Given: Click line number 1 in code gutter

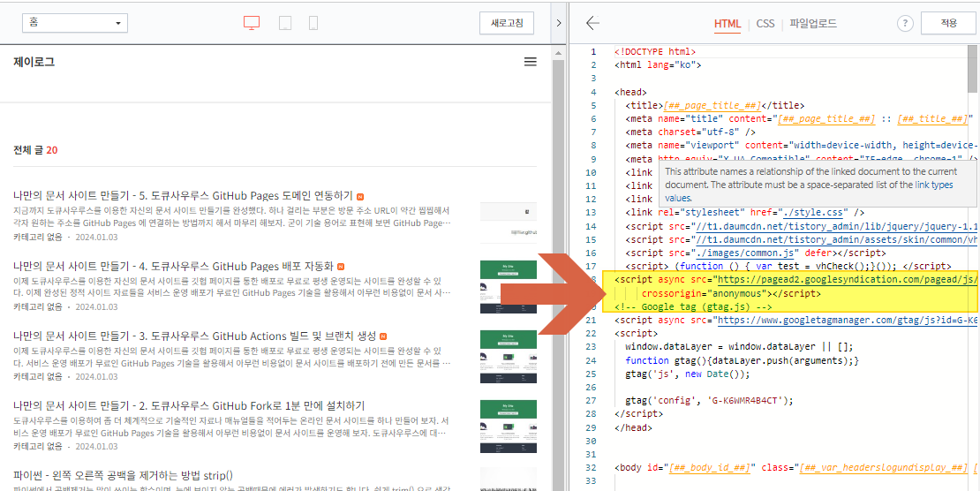Looking at the screenshot, I should 594,52.
